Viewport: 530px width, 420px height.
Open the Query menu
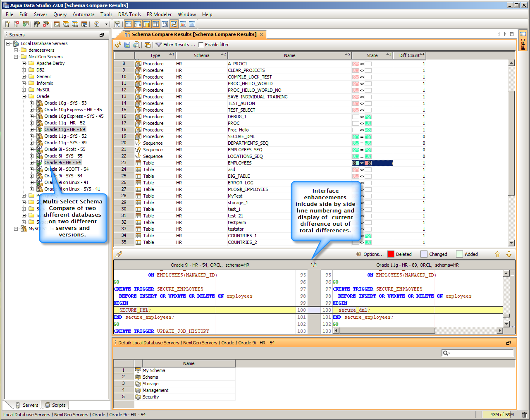60,14
